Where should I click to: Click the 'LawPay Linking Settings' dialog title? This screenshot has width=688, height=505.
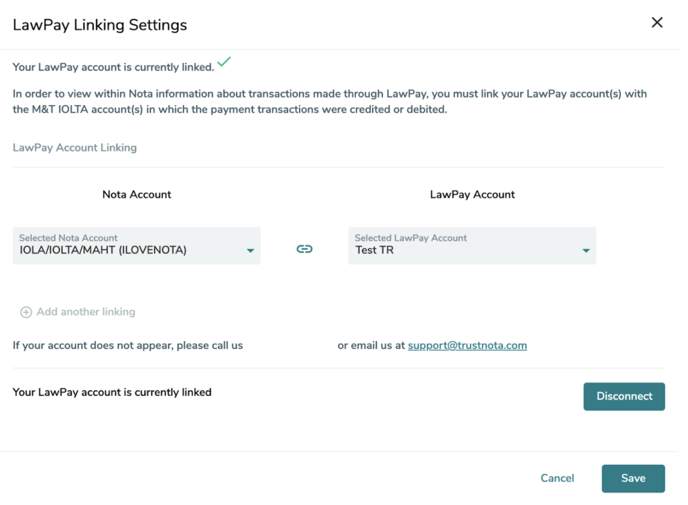[100, 25]
